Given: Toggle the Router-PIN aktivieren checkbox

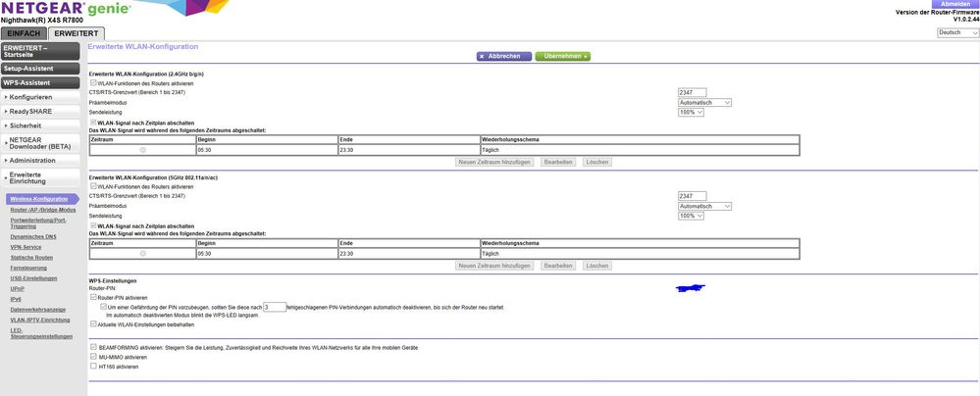Looking at the screenshot, I should (x=93, y=297).
